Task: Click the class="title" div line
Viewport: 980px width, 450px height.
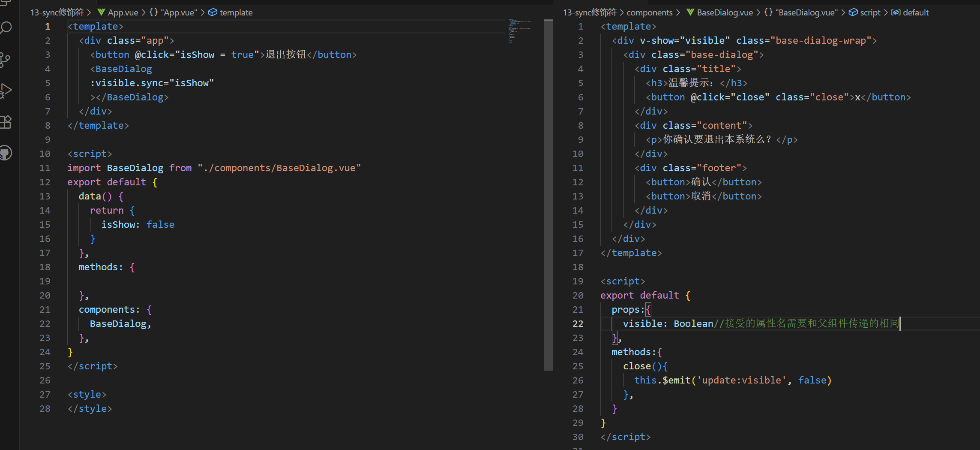Action: [x=688, y=69]
